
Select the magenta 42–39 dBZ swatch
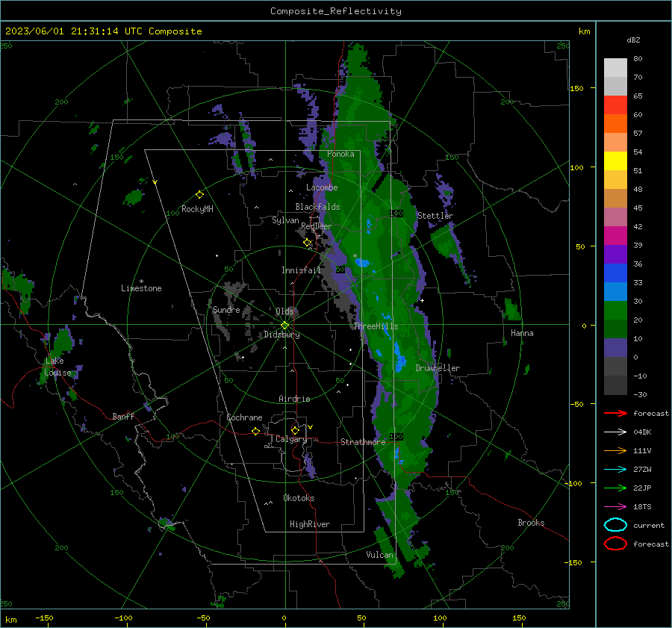615,236
